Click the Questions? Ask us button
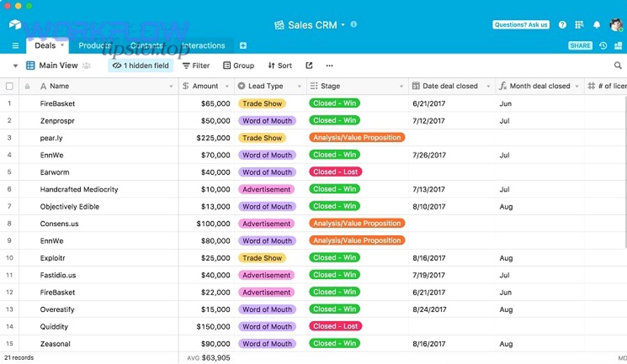Image resolution: width=627 pixels, height=364 pixels. coord(521,25)
